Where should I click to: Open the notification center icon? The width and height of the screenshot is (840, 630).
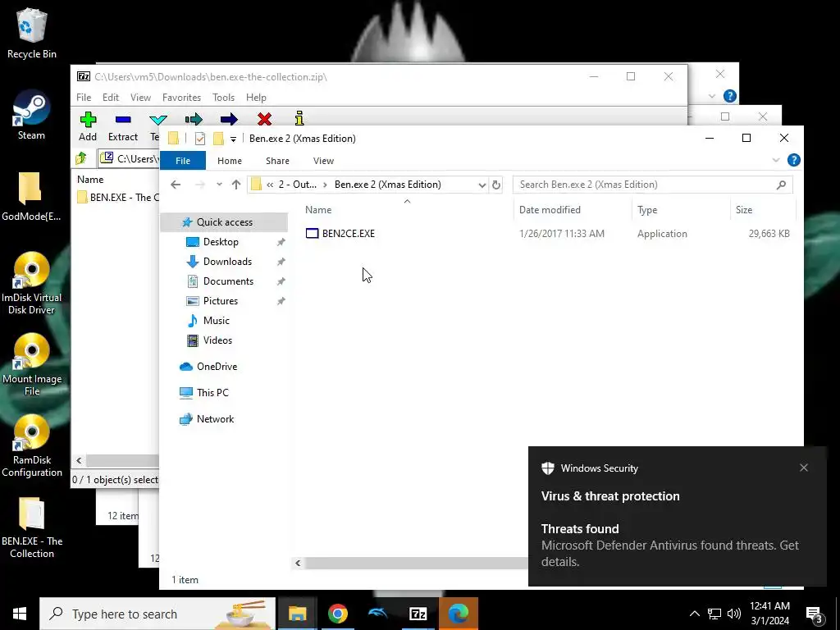point(815,614)
